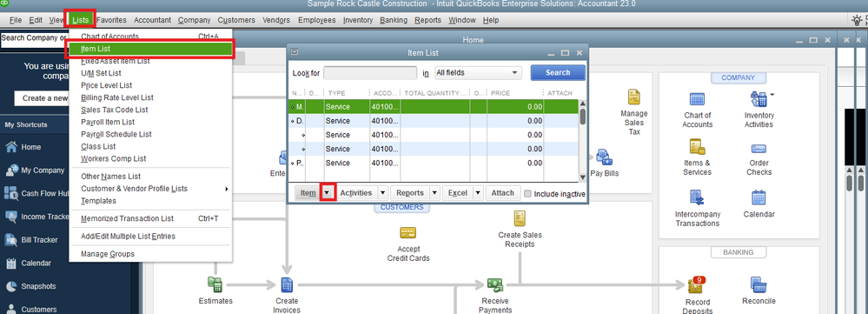
Task: Open the Accountant menu
Action: click(152, 20)
